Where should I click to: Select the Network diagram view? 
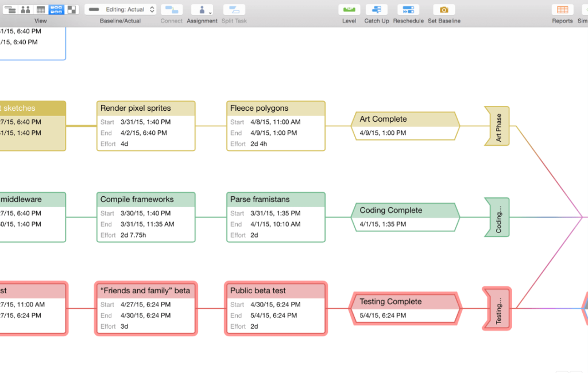pos(56,9)
